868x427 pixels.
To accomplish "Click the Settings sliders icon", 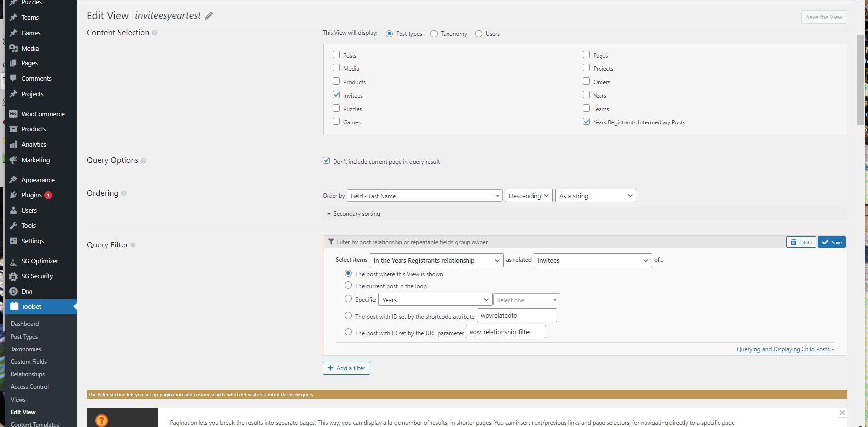I will [x=13, y=241].
